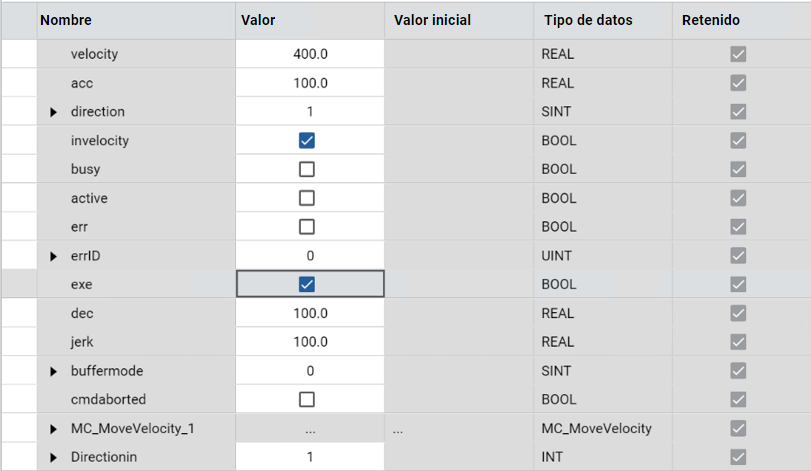Expand the Directionin variable row
This screenshot has width=811, height=471.
54,457
